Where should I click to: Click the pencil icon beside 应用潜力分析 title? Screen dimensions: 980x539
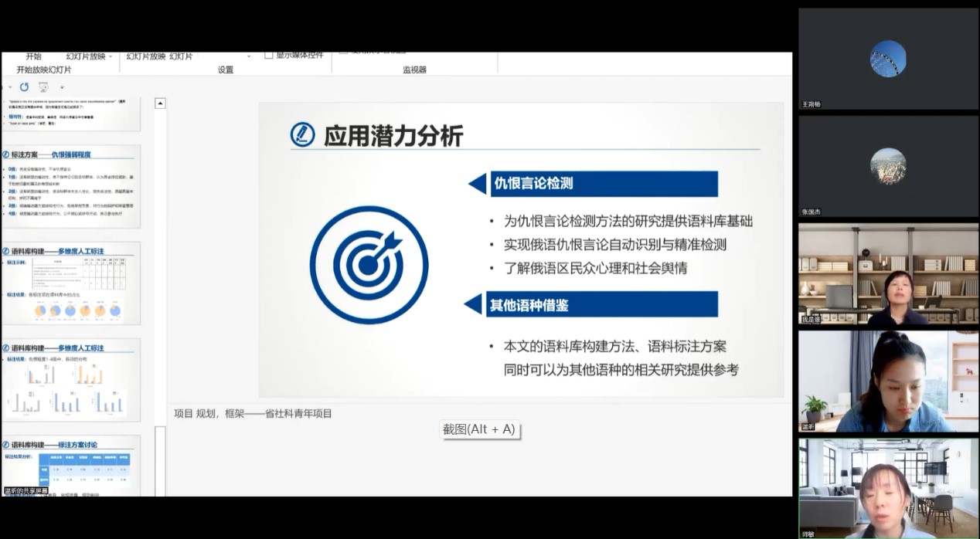[302, 135]
